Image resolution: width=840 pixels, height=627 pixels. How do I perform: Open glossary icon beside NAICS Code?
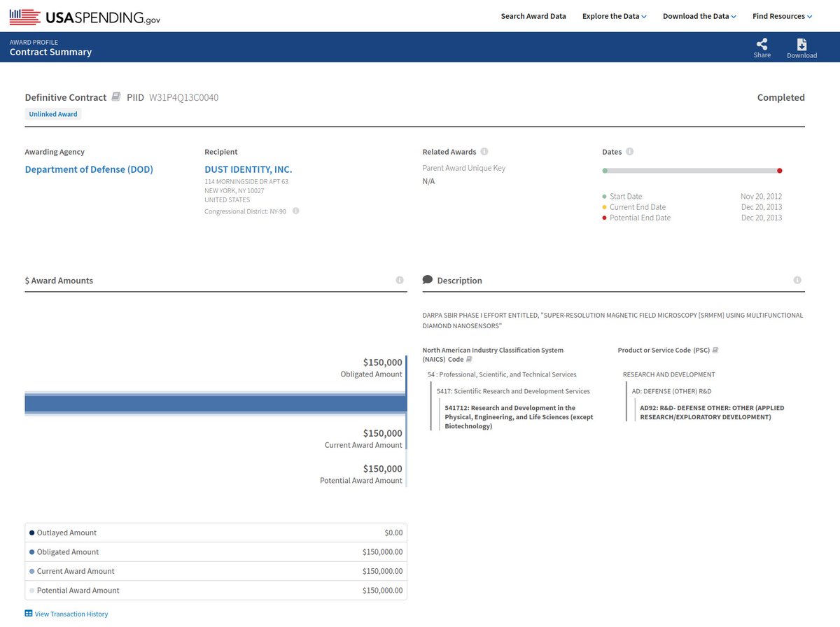click(470, 359)
